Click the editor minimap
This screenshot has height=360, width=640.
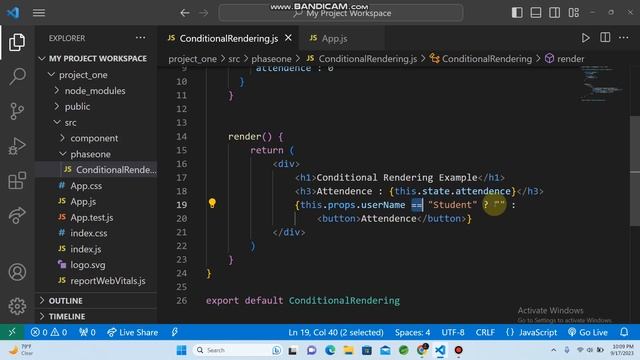click(601, 84)
